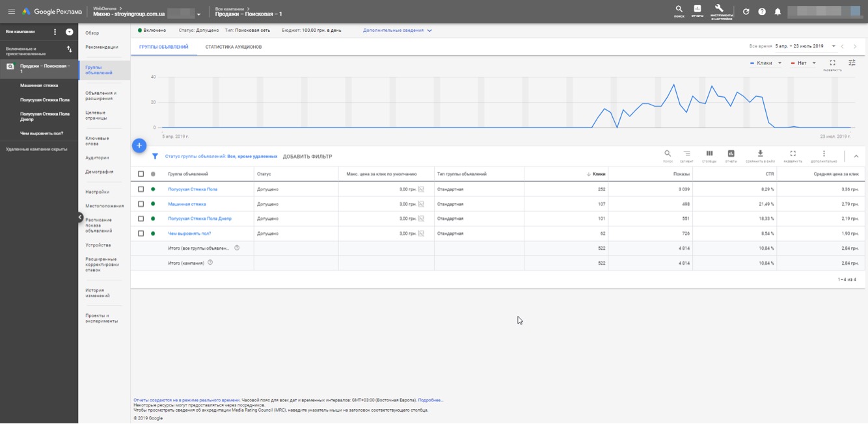868x424 pixels.
Task: Check the Чем выровнять пол? row checkbox
Action: point(141,233)
